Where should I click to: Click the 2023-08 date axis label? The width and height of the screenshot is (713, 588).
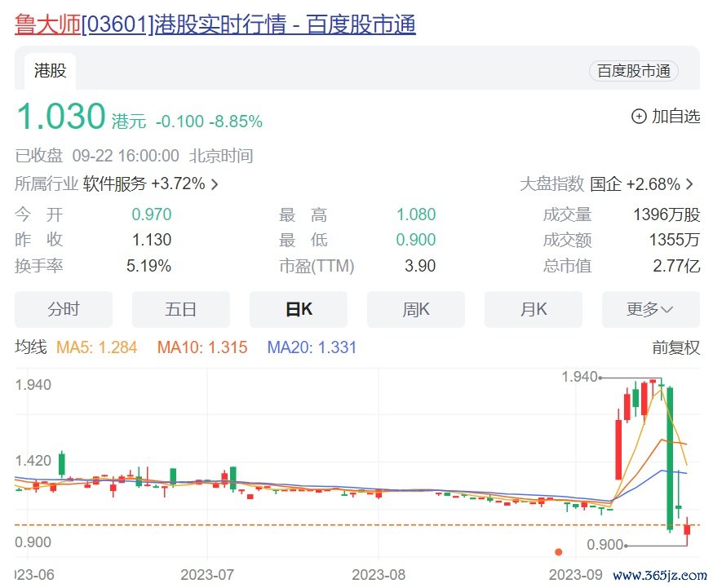tap(379, 575)
